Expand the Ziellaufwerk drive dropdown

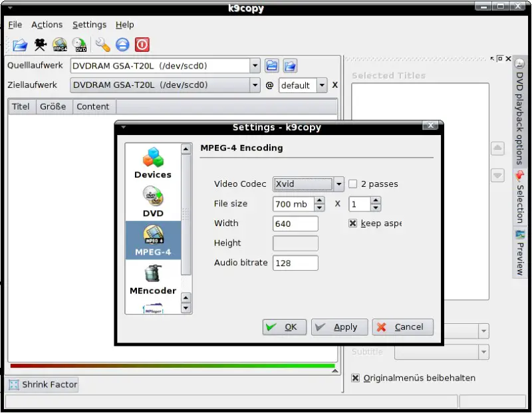(x=255, y=85)
